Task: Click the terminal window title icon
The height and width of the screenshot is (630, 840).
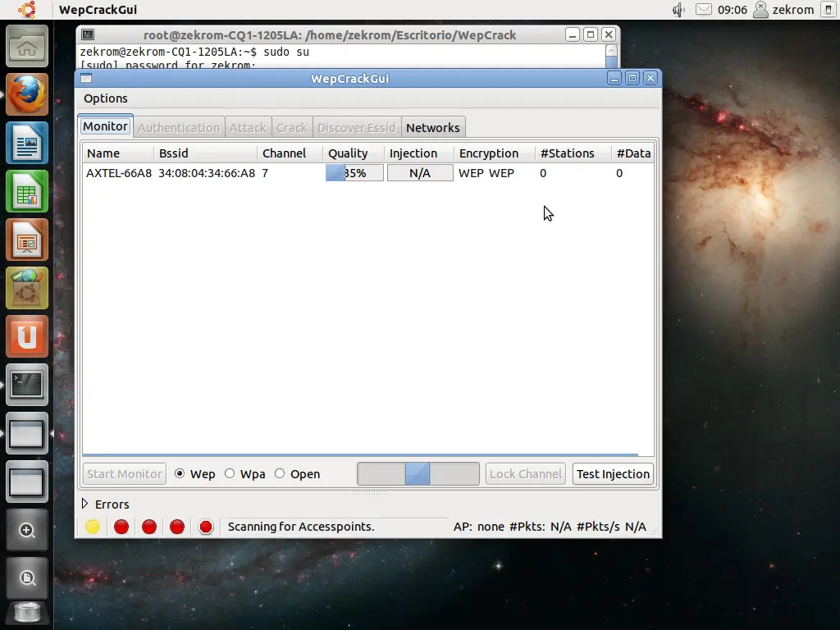Action: coord(88,34)
